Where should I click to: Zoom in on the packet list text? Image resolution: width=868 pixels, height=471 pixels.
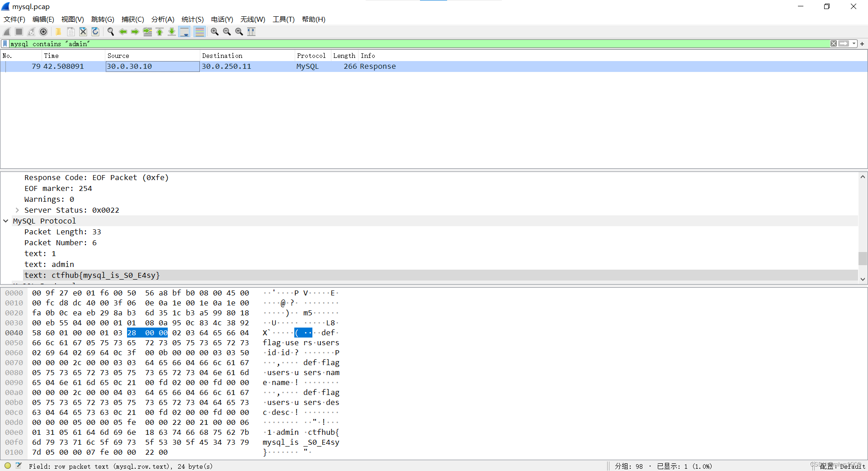click(x=214, y=32)
